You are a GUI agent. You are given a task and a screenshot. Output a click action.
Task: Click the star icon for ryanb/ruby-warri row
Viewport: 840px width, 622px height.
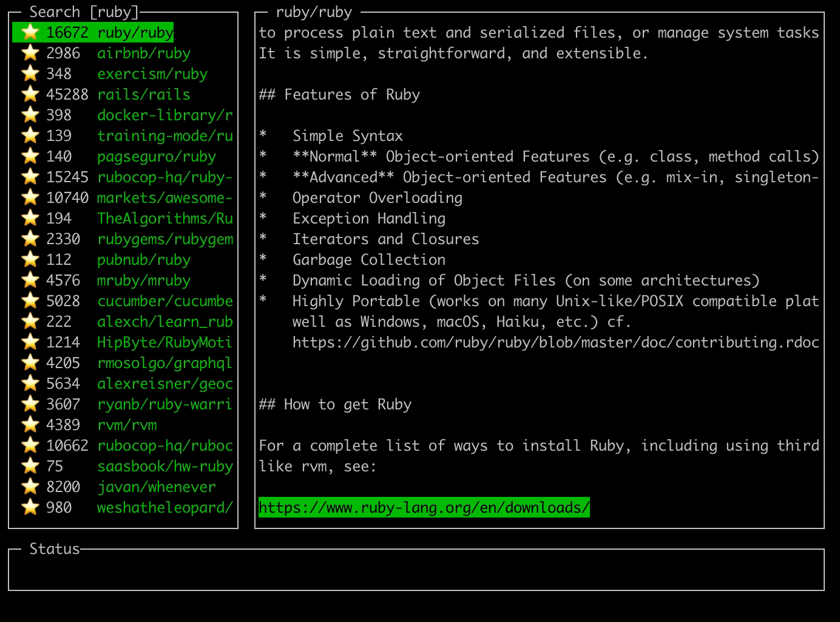pyautogui.click(x=30, y=404)
